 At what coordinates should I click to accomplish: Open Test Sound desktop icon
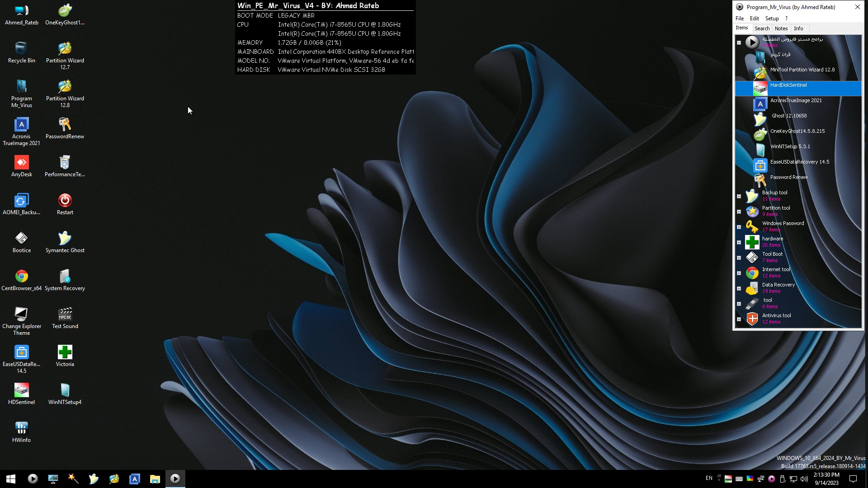65,319
